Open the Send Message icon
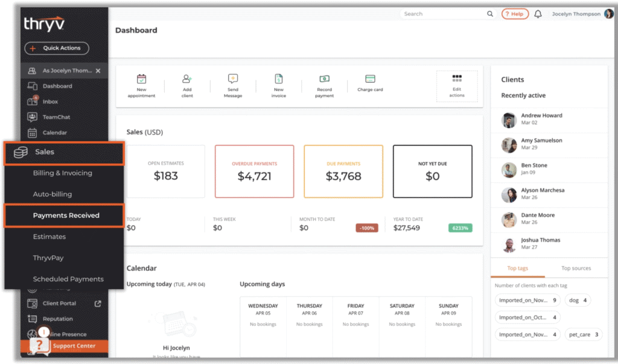Image resolution: width=618 pixels, height=364 pixels. pos(233,79)
